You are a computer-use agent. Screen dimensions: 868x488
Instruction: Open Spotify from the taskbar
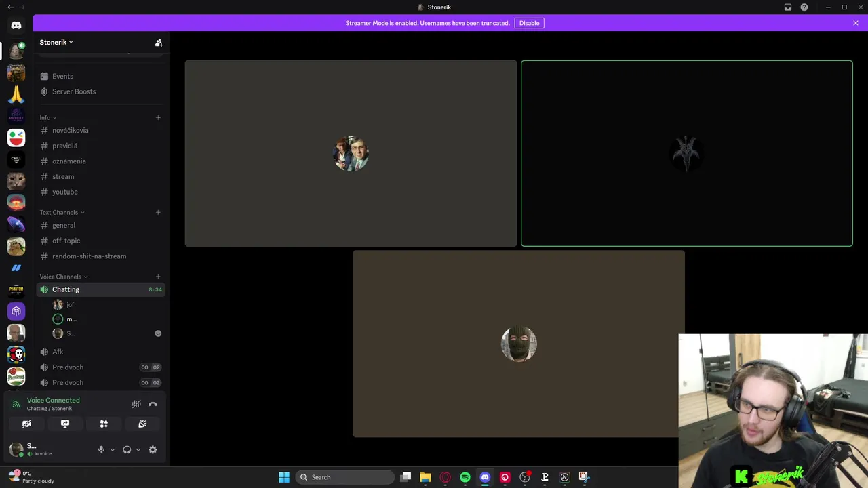point(465,477)
